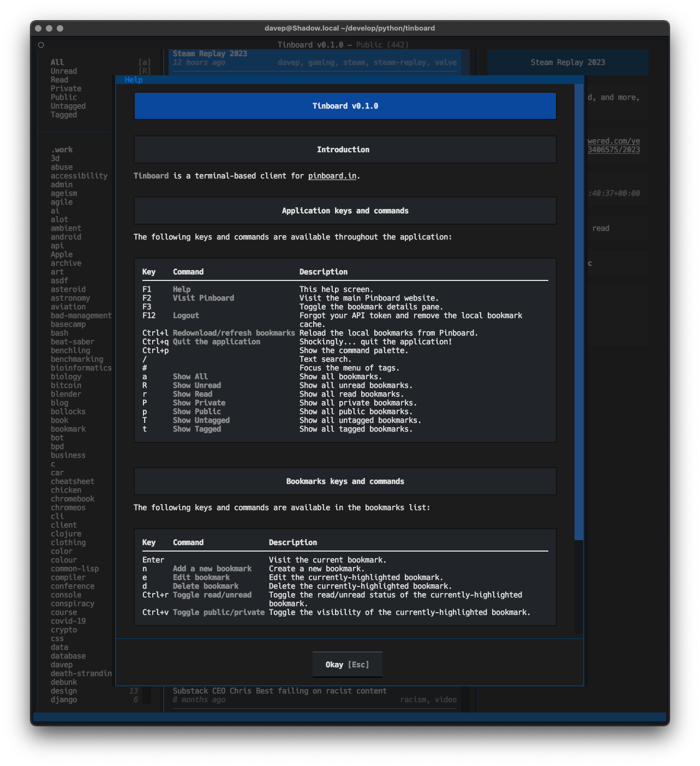Click the Add a new bookmark command
This screenshot has width=700, height=766.
pyautogui.click(x=212, y=568)
